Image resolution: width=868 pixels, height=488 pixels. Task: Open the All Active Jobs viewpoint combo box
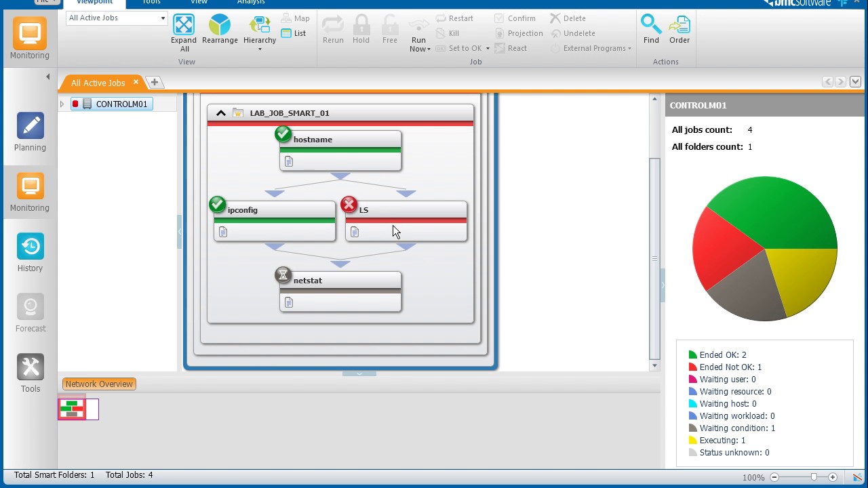pyautogui.click(x=117, y=18)
